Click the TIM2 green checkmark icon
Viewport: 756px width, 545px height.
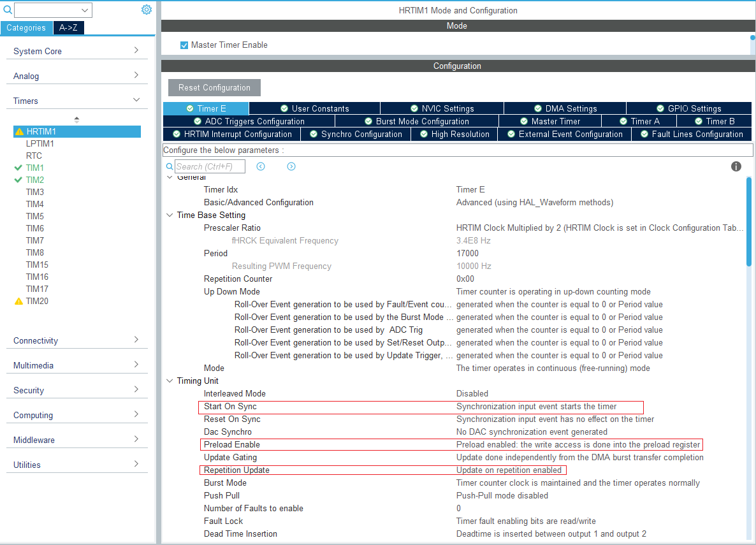point(18,180)
